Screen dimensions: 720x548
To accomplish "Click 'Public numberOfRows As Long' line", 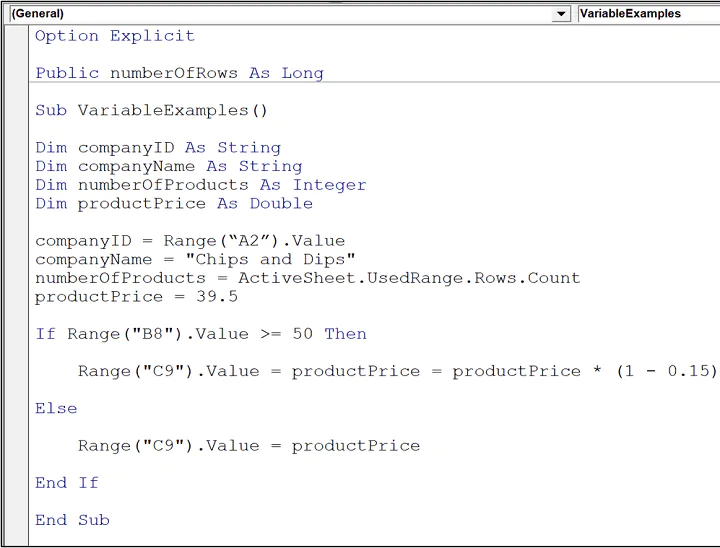I will coord(180,73).
